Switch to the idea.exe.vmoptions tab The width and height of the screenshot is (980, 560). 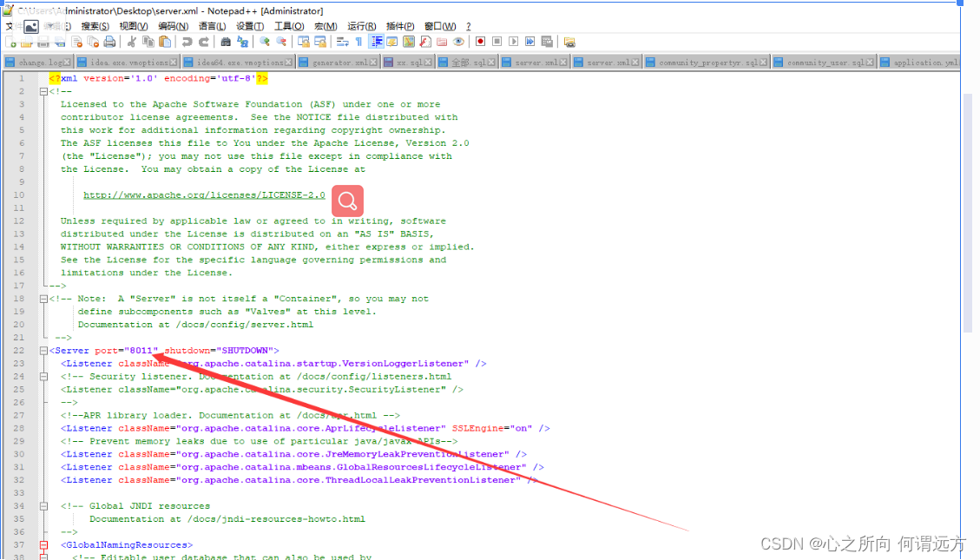127,63
